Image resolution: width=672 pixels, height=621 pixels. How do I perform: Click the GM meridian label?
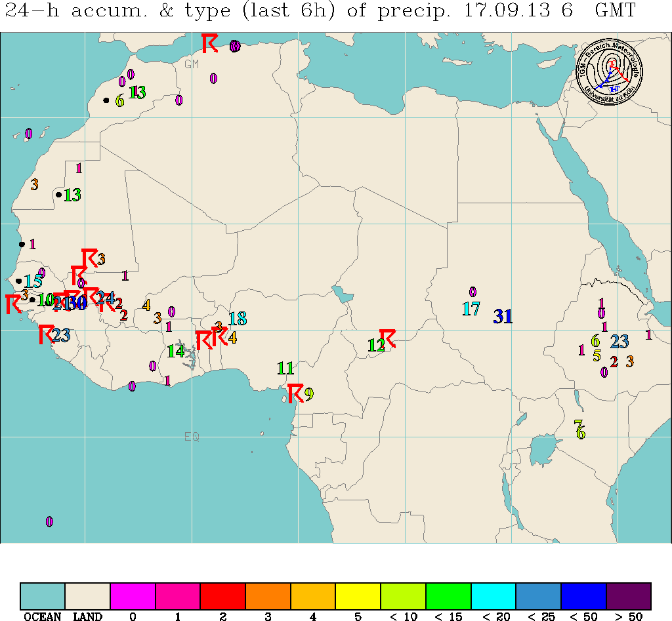[192, 64]
